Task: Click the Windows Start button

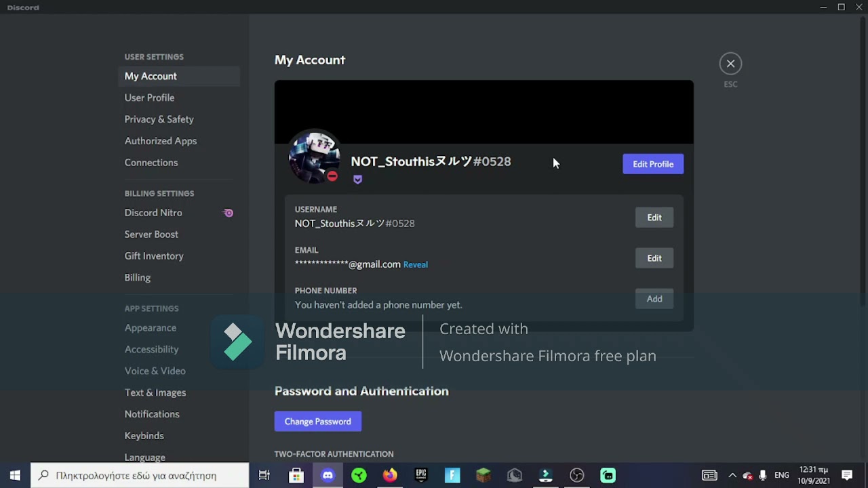Action: 15,476
